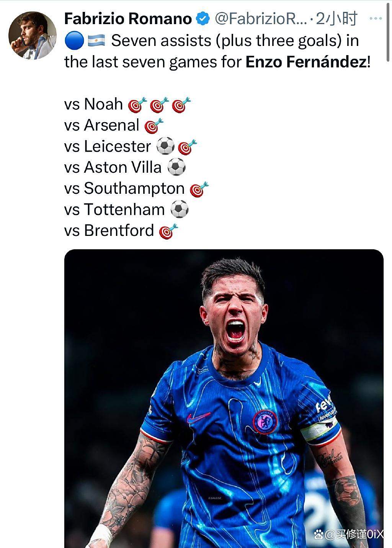
Task: Click the blue verified badge
Action: click(203, 18)
